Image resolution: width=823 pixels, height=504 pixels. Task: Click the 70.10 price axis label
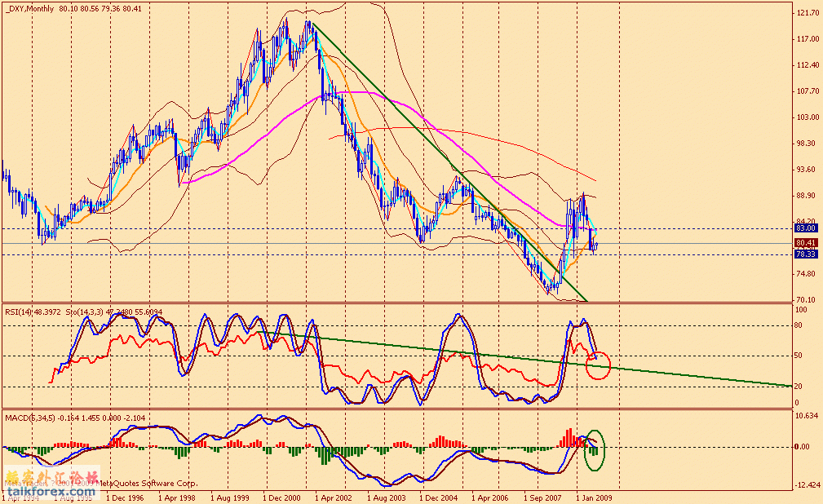coord(806,300)
